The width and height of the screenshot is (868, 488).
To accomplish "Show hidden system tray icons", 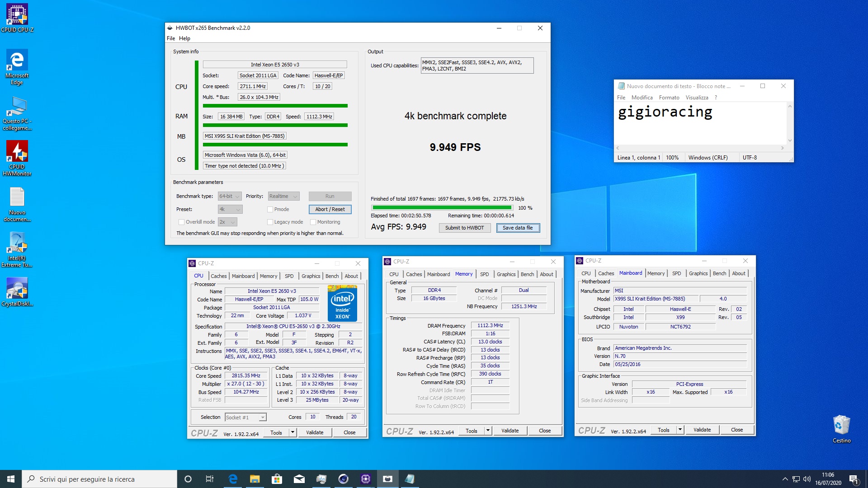I will [785, 479].
